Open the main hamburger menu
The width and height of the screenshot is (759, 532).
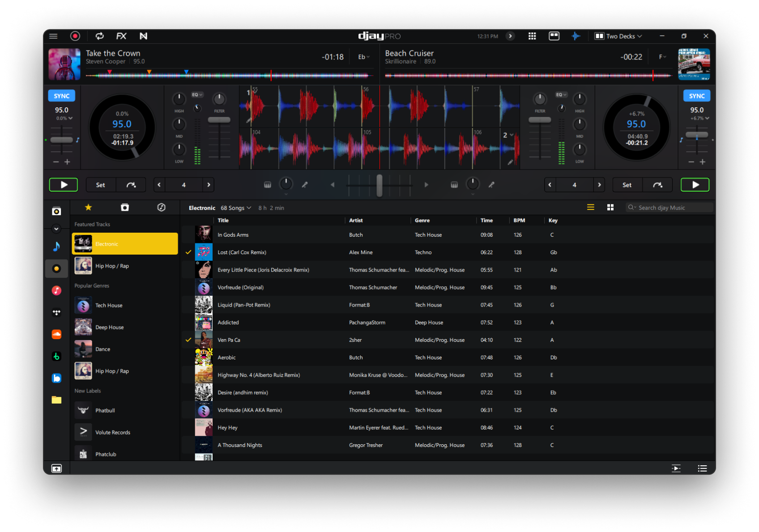tap(53, 36)
